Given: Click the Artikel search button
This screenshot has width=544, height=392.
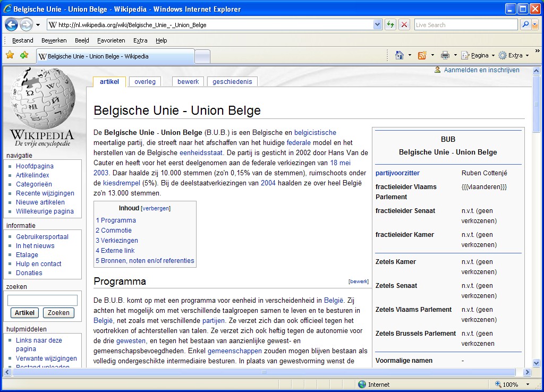Looking at the screenshot, I should (x=24, y=313).
